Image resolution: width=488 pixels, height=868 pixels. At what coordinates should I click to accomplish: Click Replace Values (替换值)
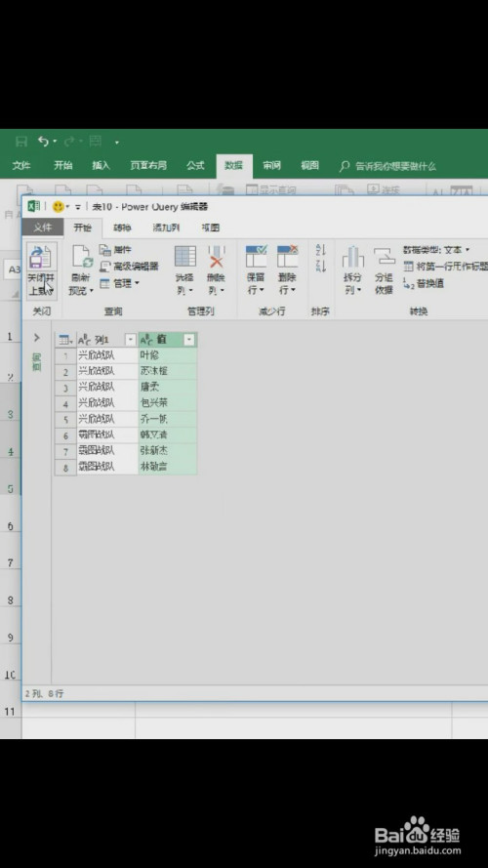pos(424,284)
